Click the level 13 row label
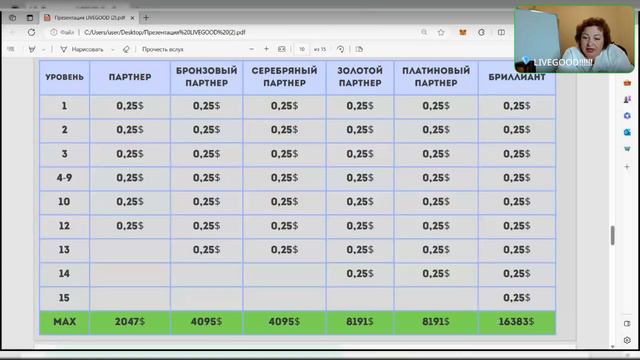This screenshot has width=640, height=360. point(64,250)
